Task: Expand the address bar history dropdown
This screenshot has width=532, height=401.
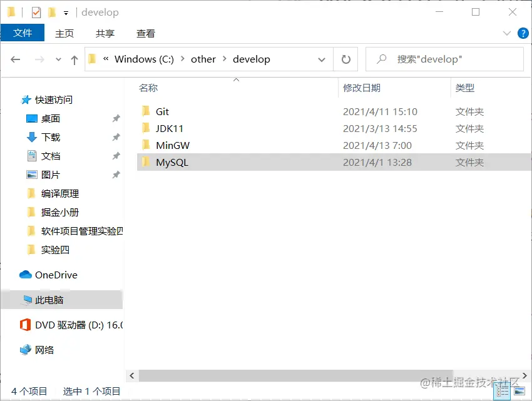Action: [321, 59]
